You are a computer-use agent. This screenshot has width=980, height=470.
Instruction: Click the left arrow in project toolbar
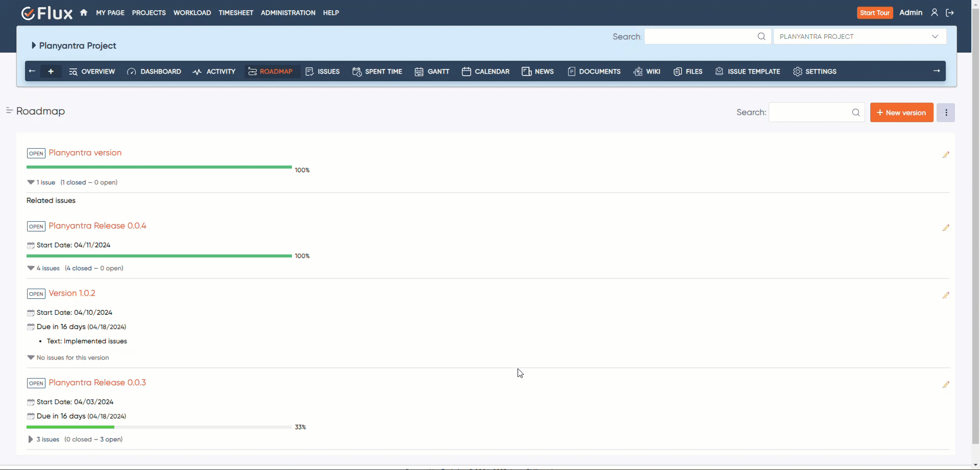click(x=32, y=72)
